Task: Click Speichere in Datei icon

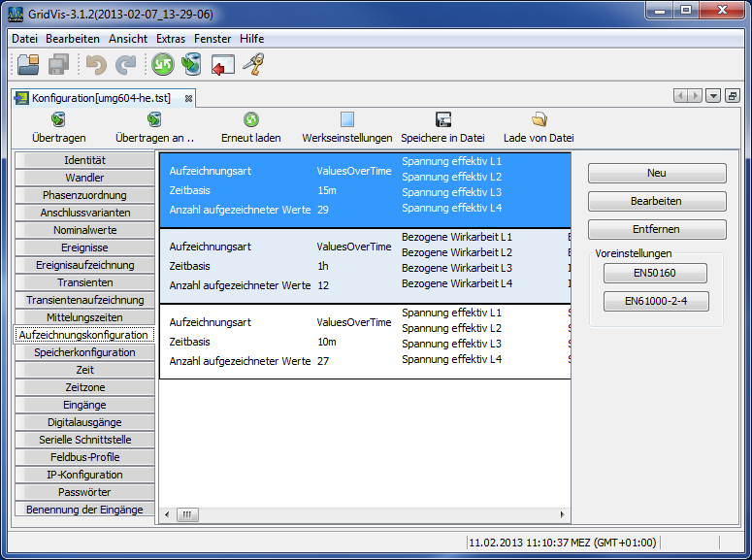Action: (442, 119)
